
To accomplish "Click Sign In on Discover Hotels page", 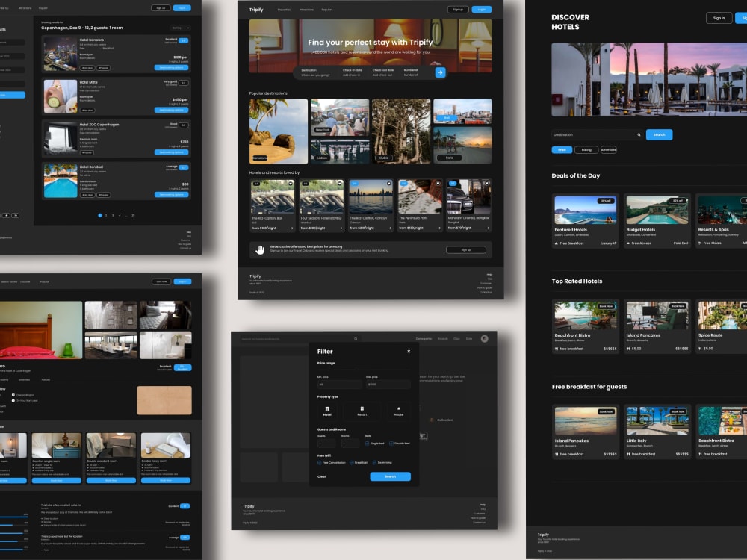I will [x=719, y=18].
